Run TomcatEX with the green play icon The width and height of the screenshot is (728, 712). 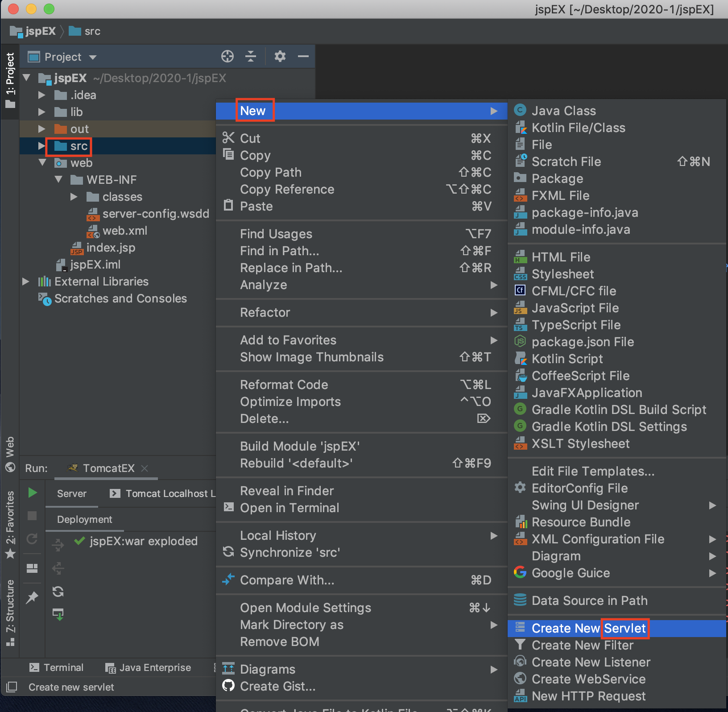pyautogui.click(x=32, y=493)
